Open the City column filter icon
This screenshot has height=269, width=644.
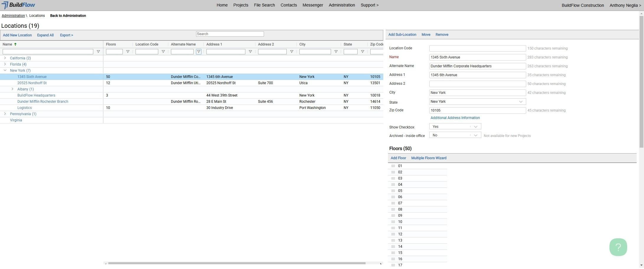tap(336, 52)
